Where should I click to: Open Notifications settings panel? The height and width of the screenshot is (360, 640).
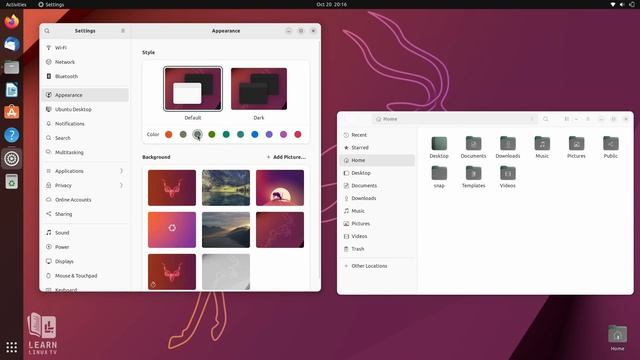click(85, 124)
